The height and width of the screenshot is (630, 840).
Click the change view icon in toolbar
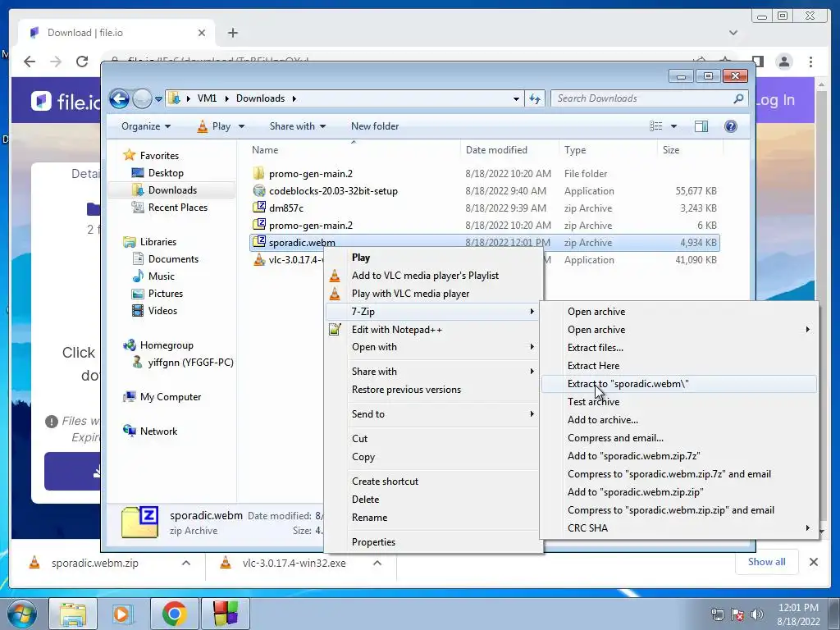656,126
